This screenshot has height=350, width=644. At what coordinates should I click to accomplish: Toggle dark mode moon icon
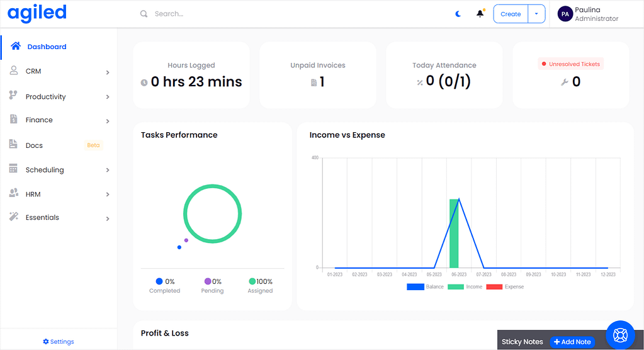click(458, 14)
